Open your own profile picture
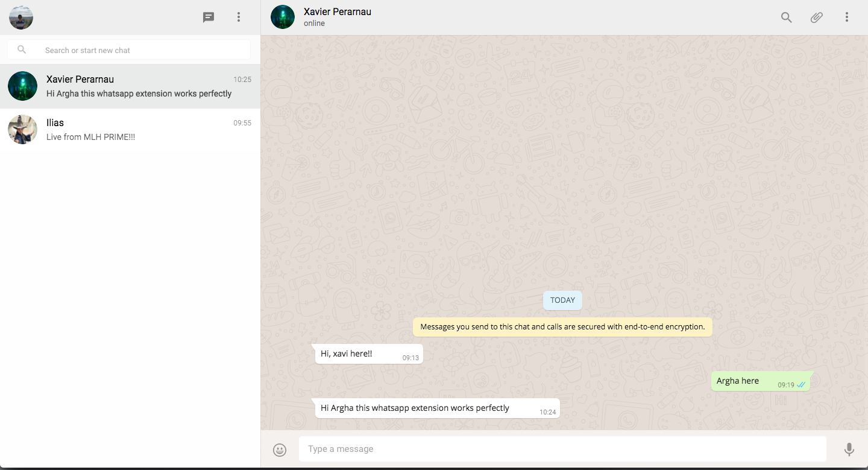This screenshot has height=470, width=868. 21,17
